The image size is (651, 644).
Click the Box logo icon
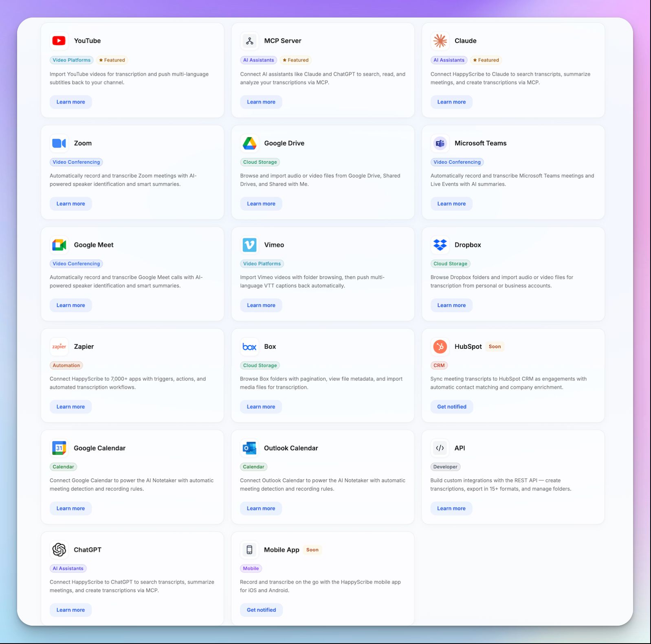tap(249, 346)
